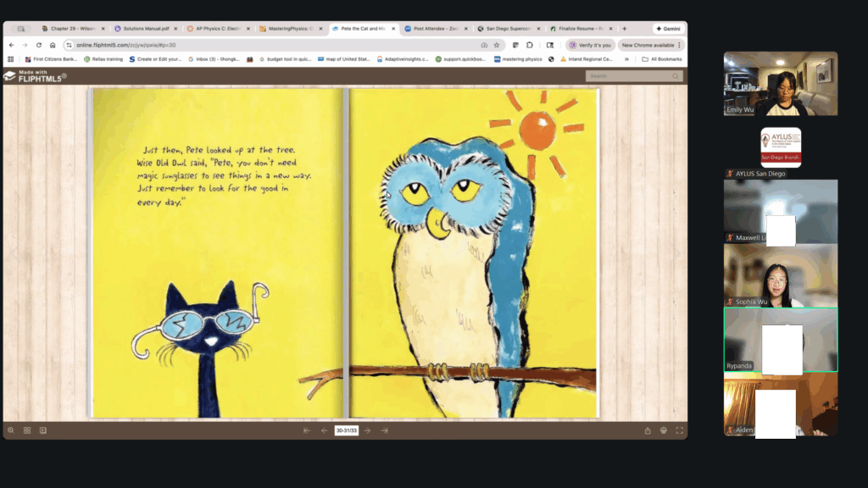Switch to the MasteringPhysics tab
Viewport: 868px width, 488px height.
290,29
